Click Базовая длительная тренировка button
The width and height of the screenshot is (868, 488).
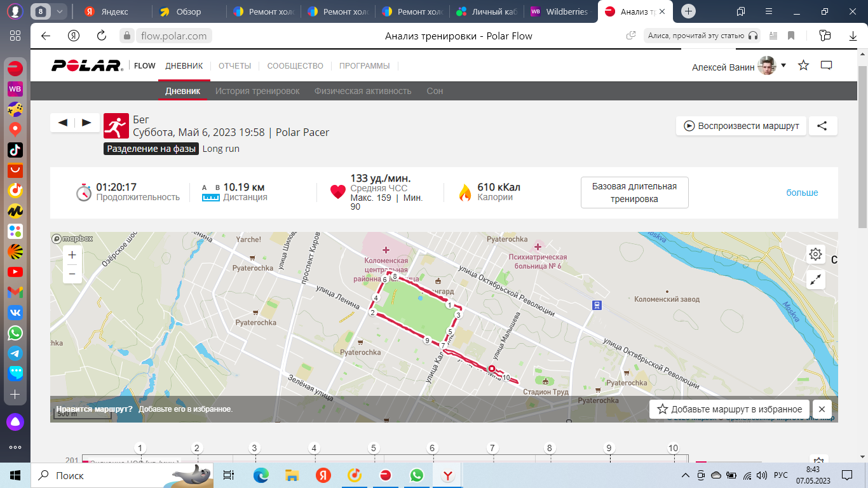click(x=635, y=193)
